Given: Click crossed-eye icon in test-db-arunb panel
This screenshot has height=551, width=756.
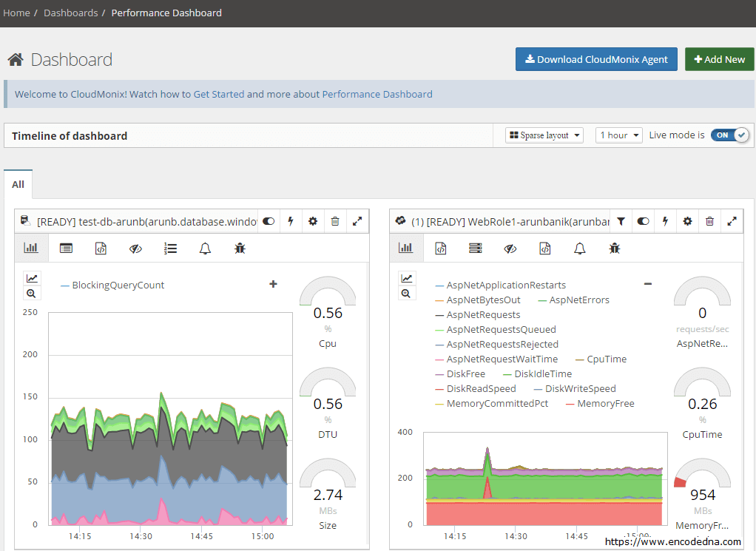Looking at the screenshot, I should [x=135, y=249].
